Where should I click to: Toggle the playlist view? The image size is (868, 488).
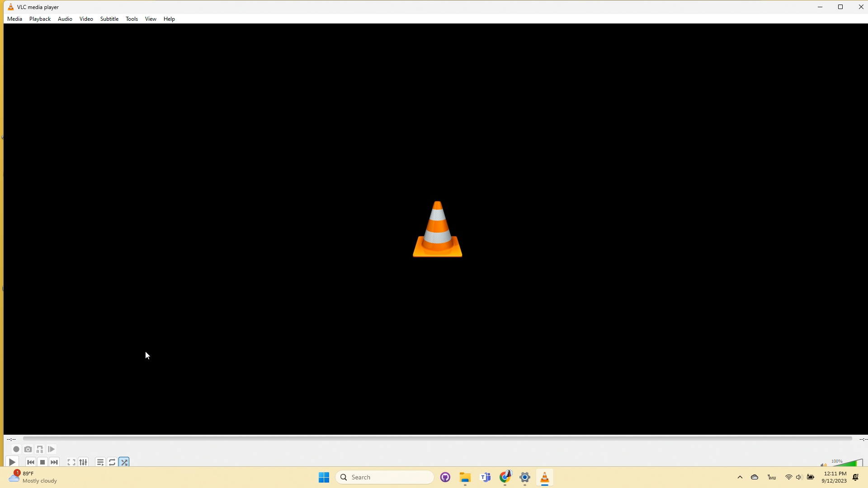[x=100, y=462]
